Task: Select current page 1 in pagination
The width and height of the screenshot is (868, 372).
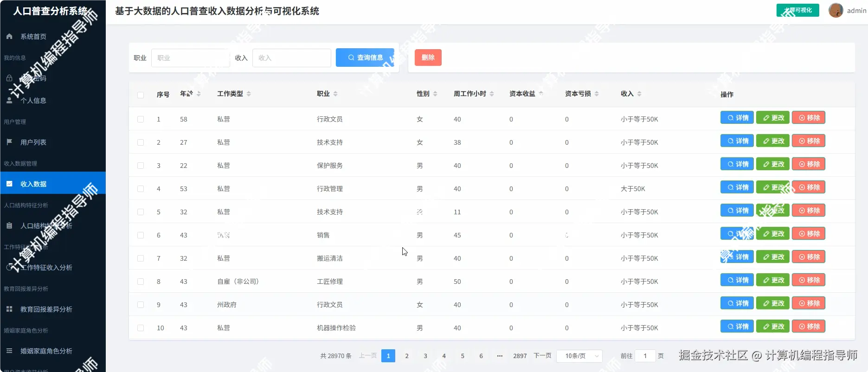Action: point(388,356)
